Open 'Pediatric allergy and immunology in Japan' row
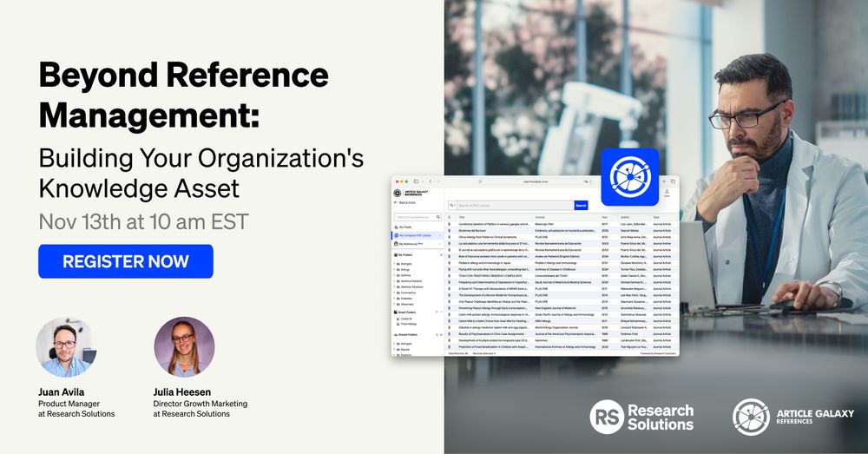Viewport: 868px width, 454px height. (562, 263)
